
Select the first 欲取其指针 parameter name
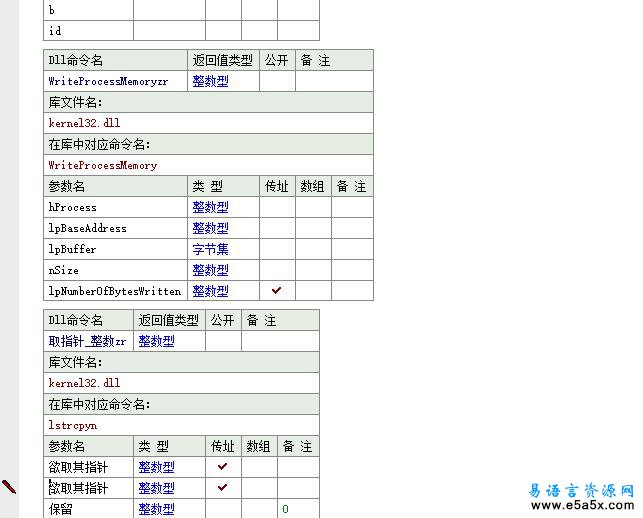[x=78, y=467]
